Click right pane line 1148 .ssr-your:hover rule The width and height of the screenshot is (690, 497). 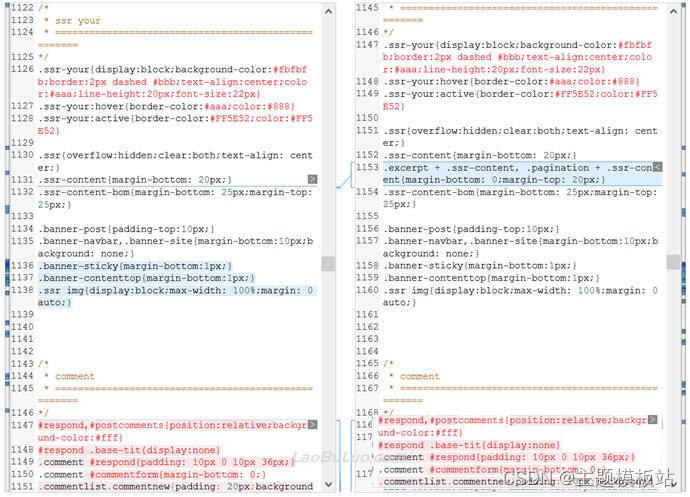(511, 81)
